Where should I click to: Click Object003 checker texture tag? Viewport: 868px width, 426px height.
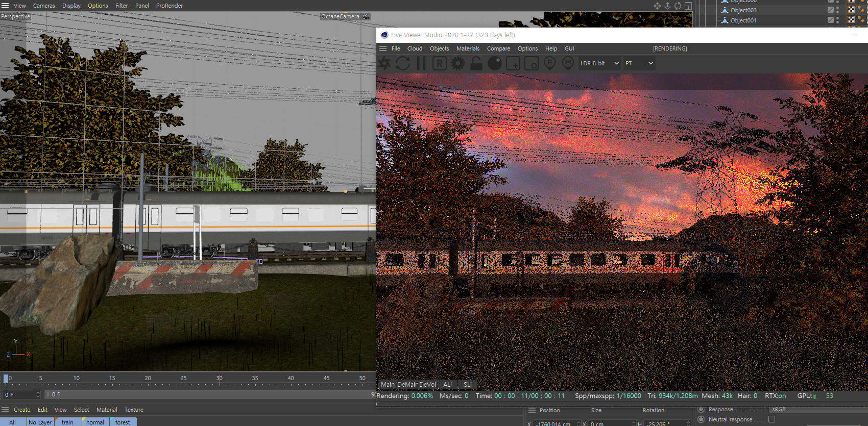[x=851, y=10]
